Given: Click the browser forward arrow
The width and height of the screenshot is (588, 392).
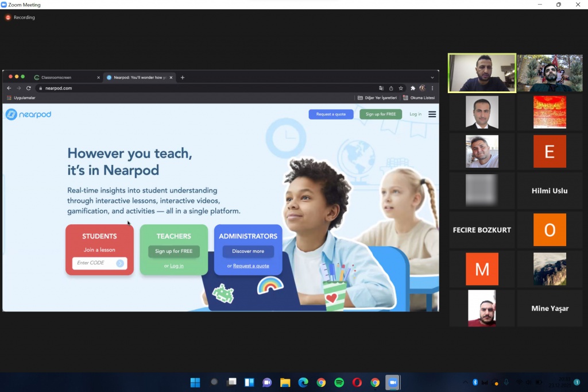Looking at the screenshot, I should [x=19, y=89].
